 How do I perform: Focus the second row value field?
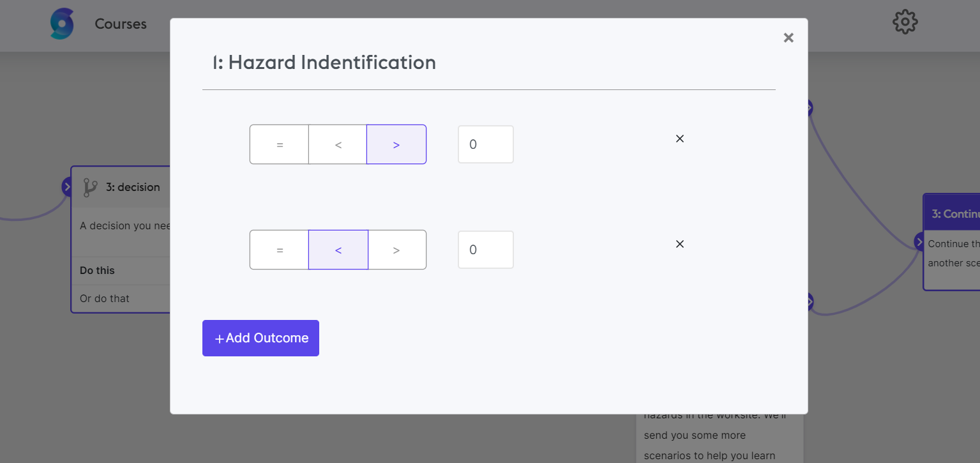tap(486, 250)
